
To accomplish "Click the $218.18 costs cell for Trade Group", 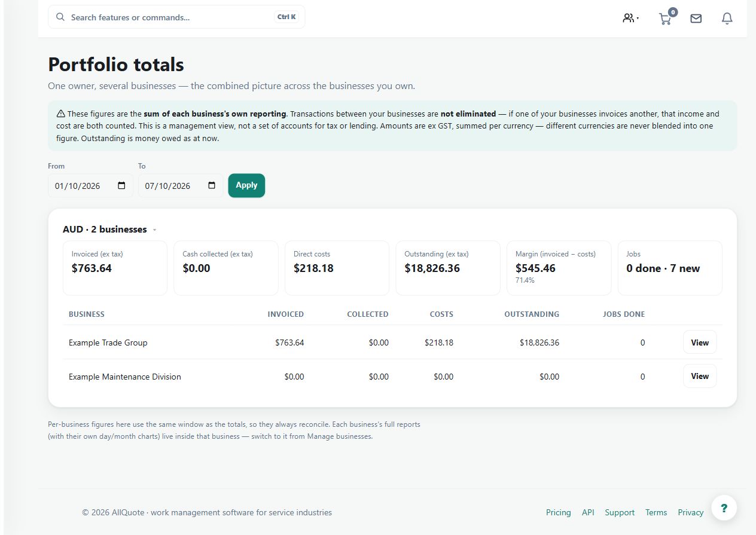I will coord(439,343).
